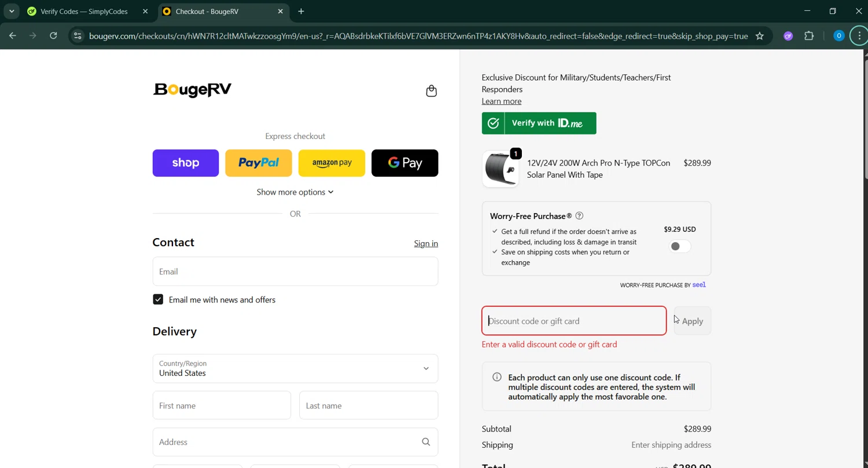Click the Enter a valid discount code error
Viewport: 868px width, 468px height.
tap(549, 345)
